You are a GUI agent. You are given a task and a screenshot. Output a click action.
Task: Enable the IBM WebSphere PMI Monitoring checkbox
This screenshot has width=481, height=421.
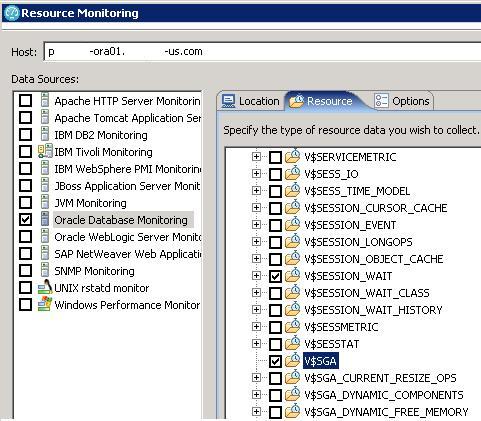(x=26, y=169)
